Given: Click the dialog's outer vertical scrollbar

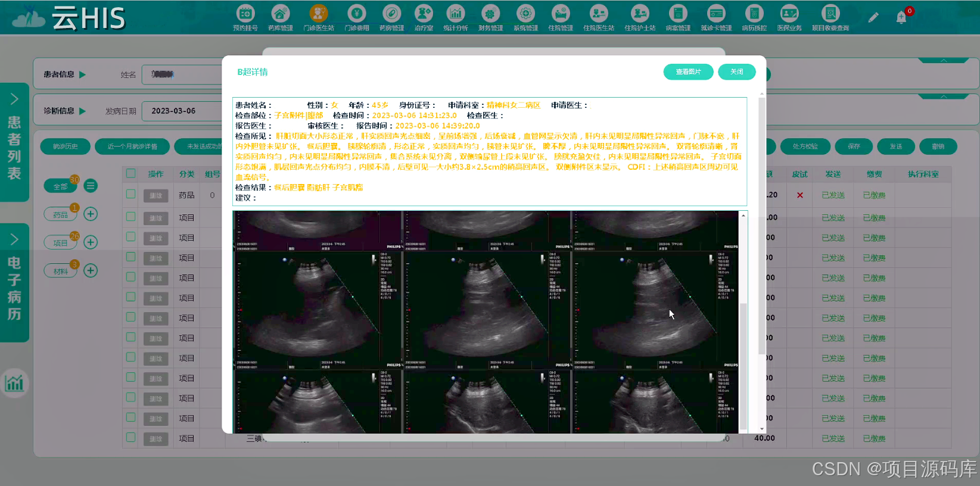Looking at the screenshot, I should tap(761, 226).
